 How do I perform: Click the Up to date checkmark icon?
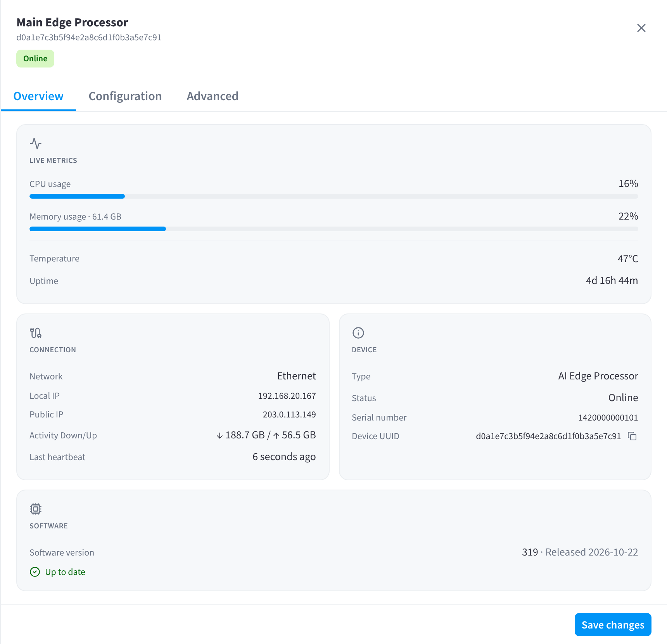pyautogui.click(x=35, y=572)
